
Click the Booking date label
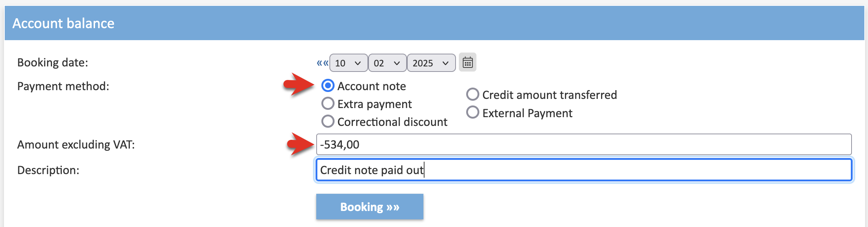[x=53, y=63]
